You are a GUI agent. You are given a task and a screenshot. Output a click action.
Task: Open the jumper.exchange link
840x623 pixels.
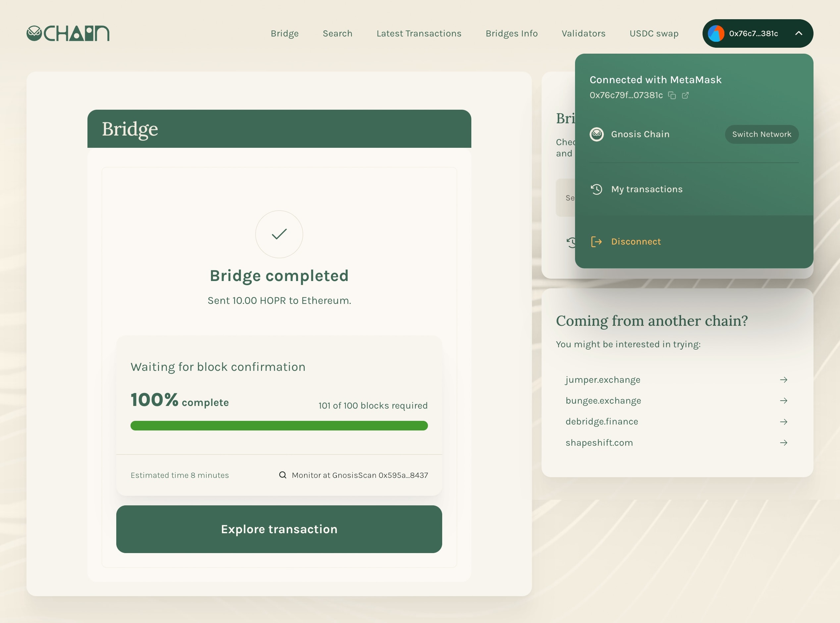point(603,380)
